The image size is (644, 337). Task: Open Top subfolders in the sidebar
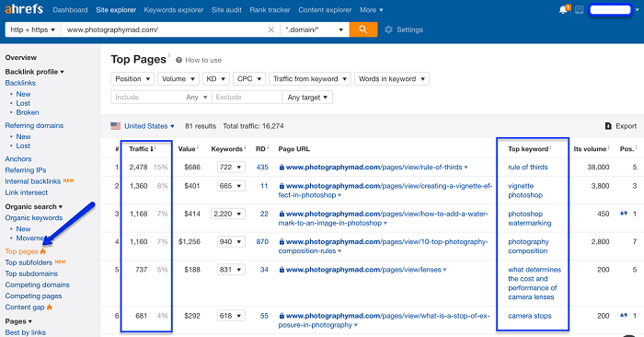pyautogui.click(x=29, y=262)
